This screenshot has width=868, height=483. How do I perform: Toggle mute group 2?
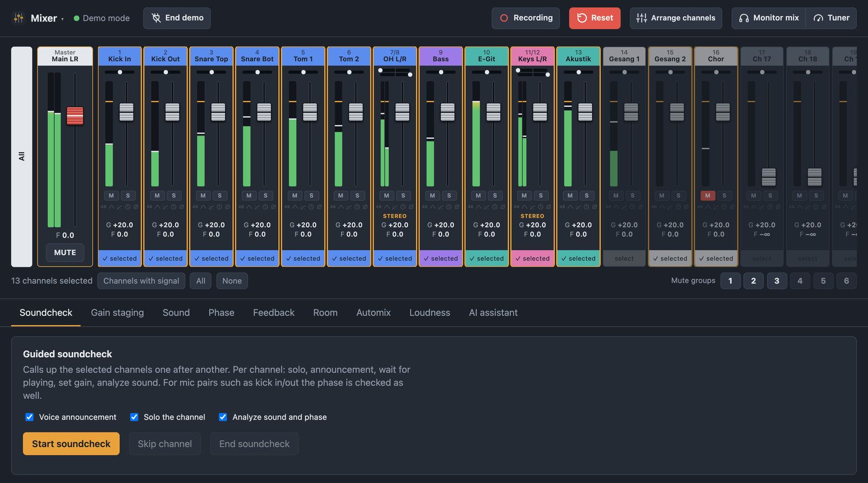coord(754,281)
